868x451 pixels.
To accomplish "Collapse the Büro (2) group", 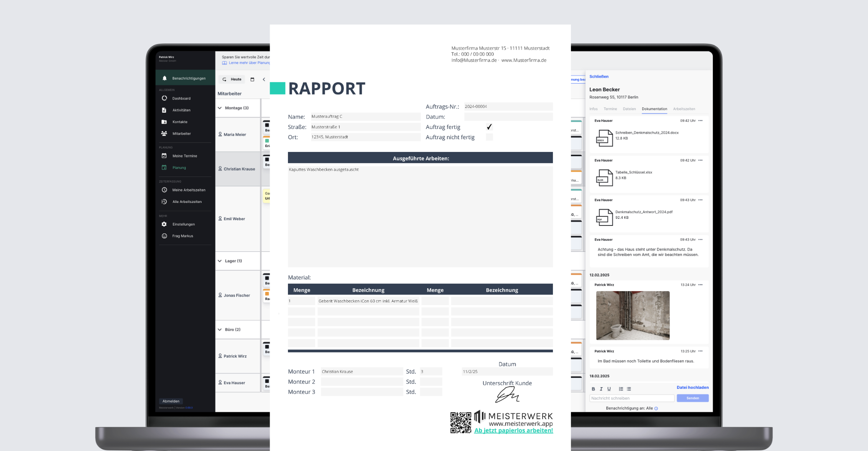I will [220, 329].
